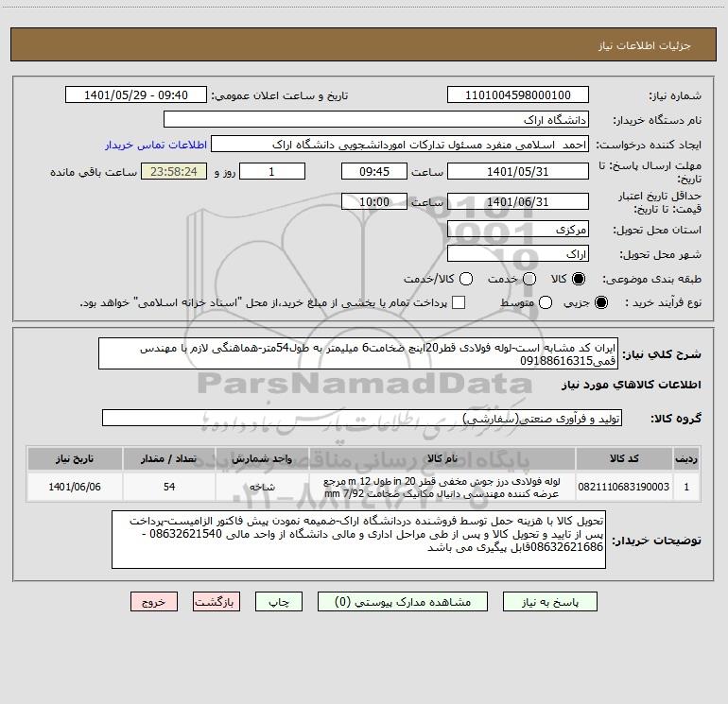Click the requester field احمد اسلامی منفرد
Viewport: 728px width, 704px height.
[x=400, y=145]
